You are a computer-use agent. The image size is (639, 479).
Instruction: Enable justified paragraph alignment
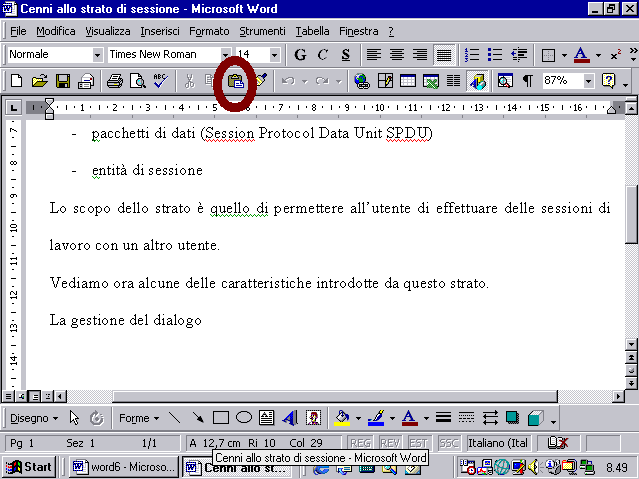tap(443, 54)
